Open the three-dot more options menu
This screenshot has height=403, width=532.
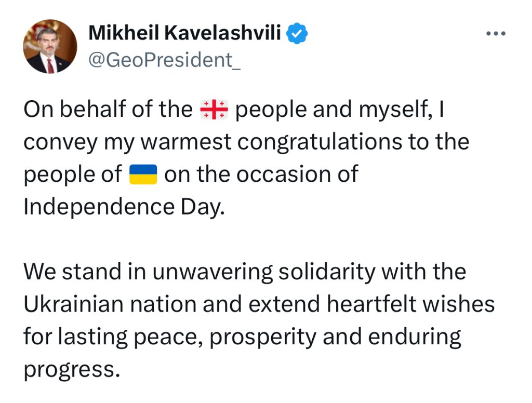pyautogui.click(x=496, y=33)
